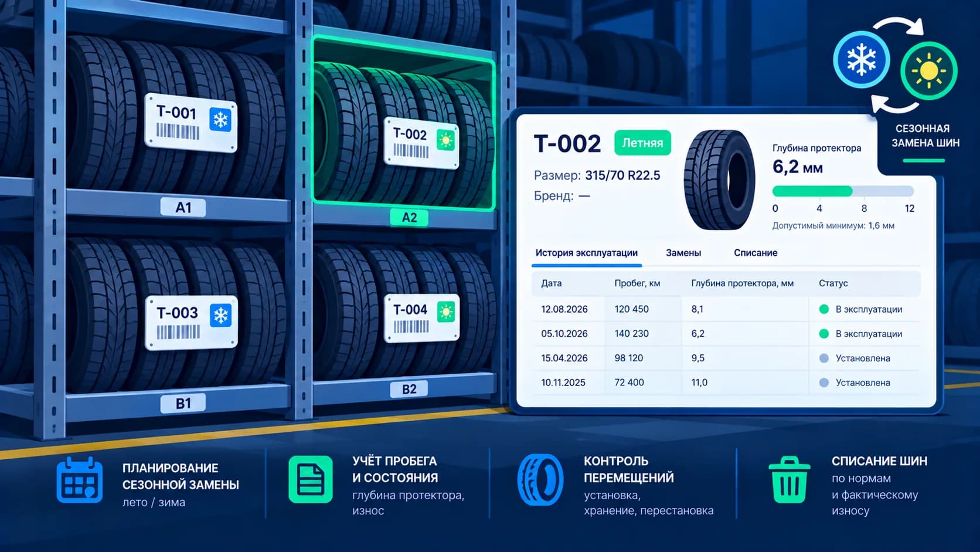Switch to the Списание tab
The image size is (980, 552).
[756, 253]
